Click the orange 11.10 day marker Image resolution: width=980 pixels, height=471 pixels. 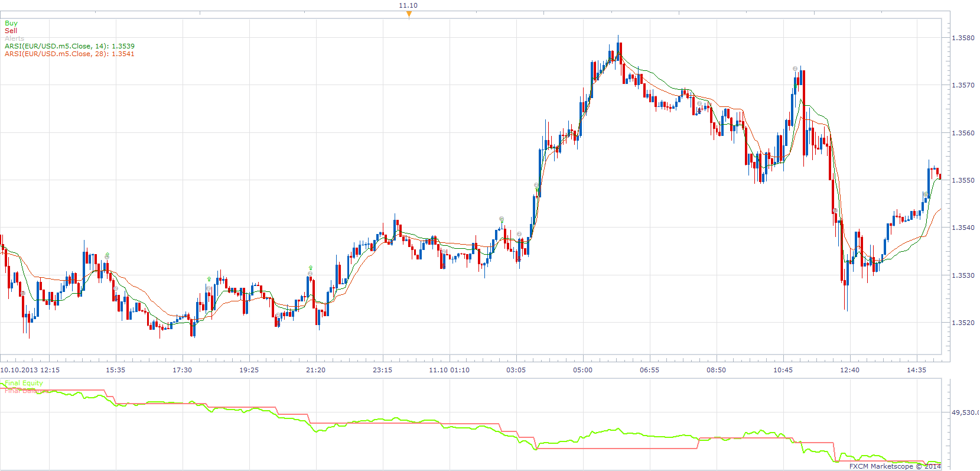point(409,14)
